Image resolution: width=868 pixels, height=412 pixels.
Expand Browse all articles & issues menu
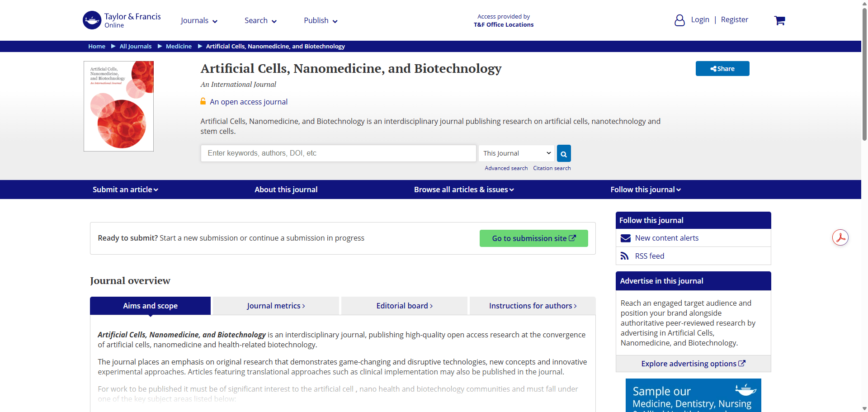click(x=464, y=189)
